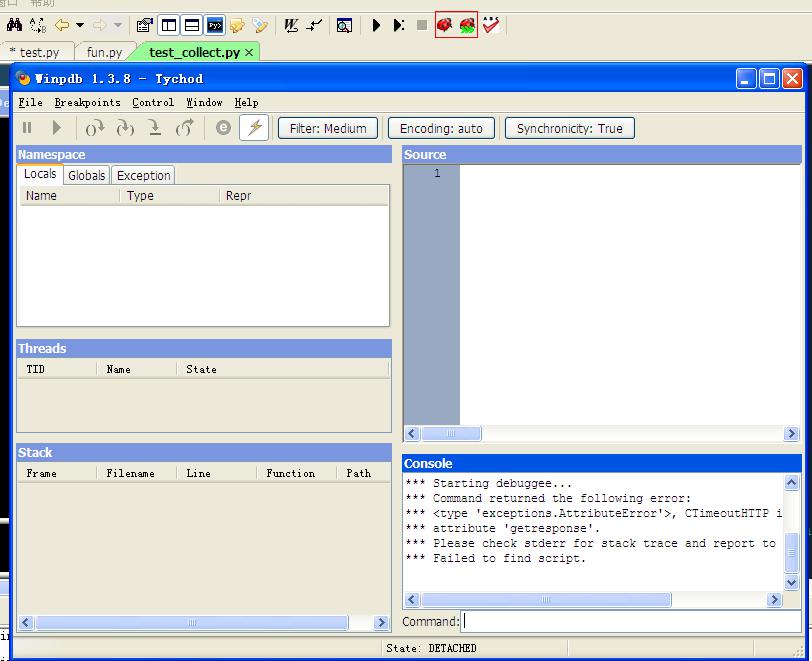Select the fun.py editor tab

click(104, 52)
